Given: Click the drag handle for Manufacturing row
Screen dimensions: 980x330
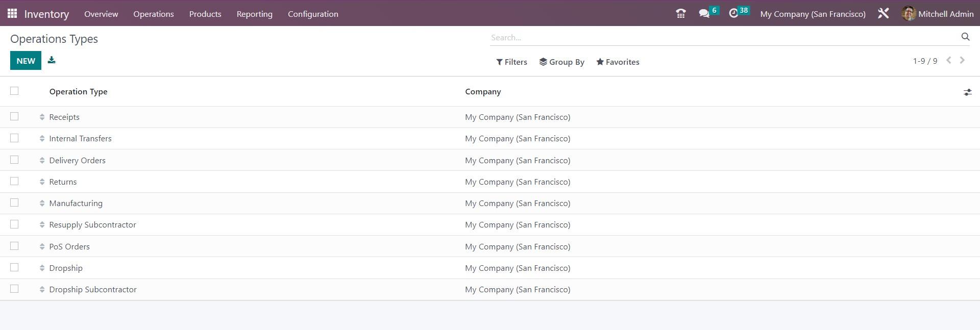Looking at the screenshot, I should (x=42, y=204).
